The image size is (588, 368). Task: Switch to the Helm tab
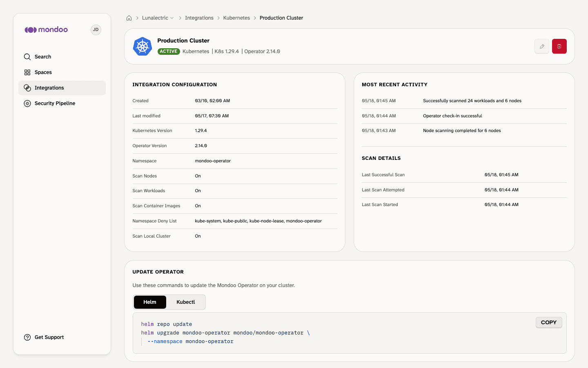[x=150, y=302]
